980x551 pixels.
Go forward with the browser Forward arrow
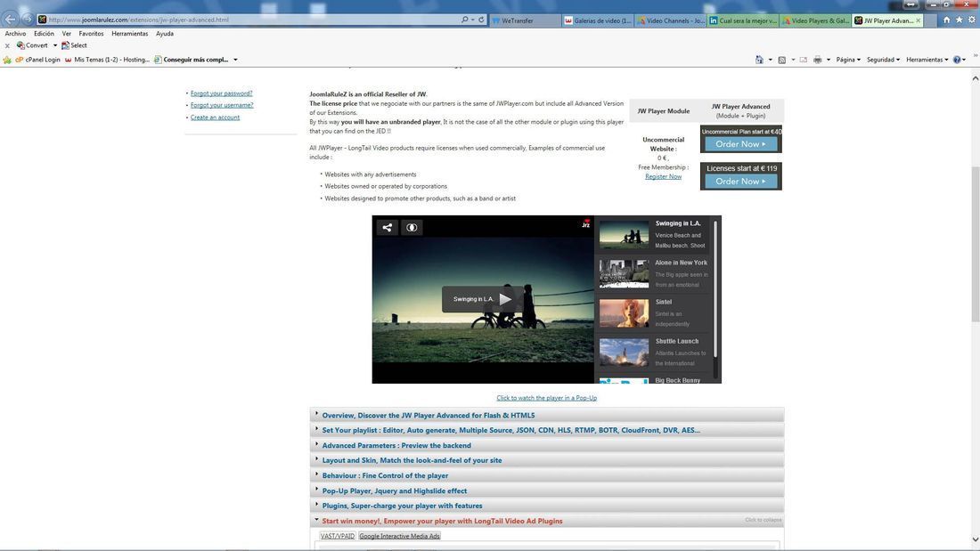click(27, 20)
